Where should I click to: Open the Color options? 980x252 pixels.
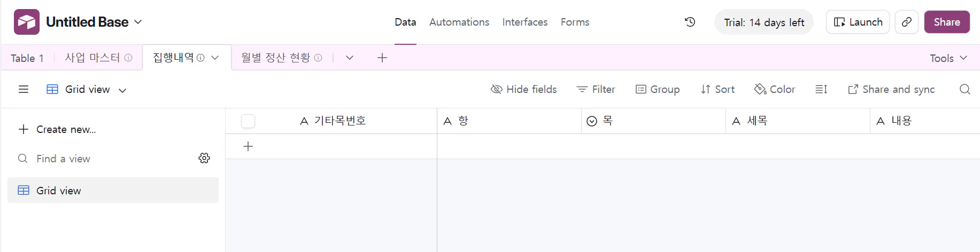(775, 89)
